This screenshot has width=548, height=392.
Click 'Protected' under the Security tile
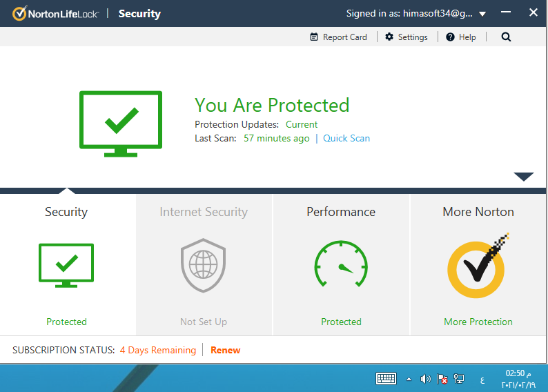[66, 322]
